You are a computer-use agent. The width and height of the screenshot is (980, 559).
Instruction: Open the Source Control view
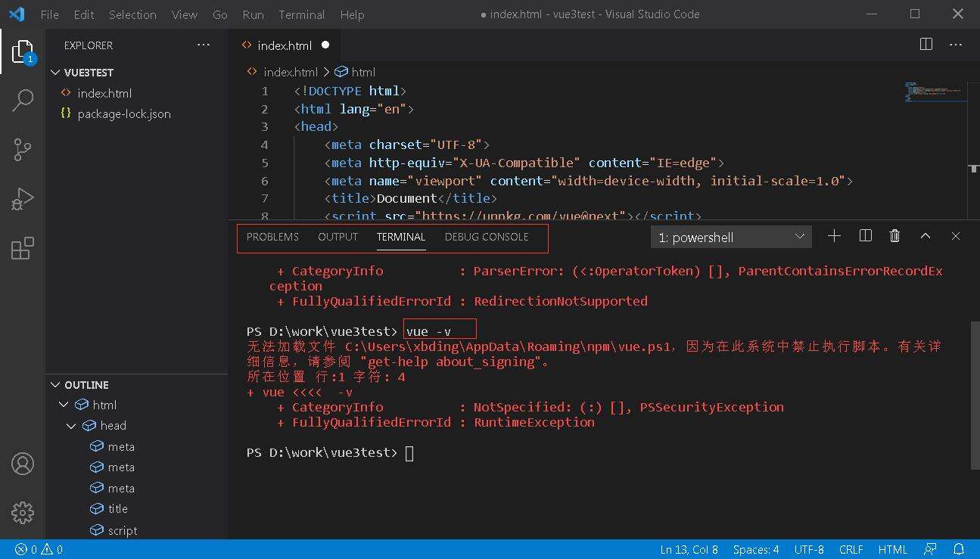tap(23, 150)
